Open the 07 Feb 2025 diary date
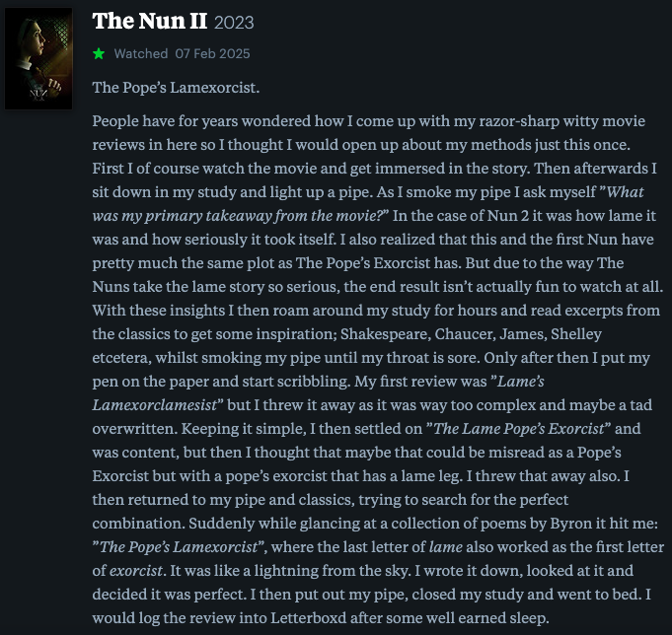 212,54
